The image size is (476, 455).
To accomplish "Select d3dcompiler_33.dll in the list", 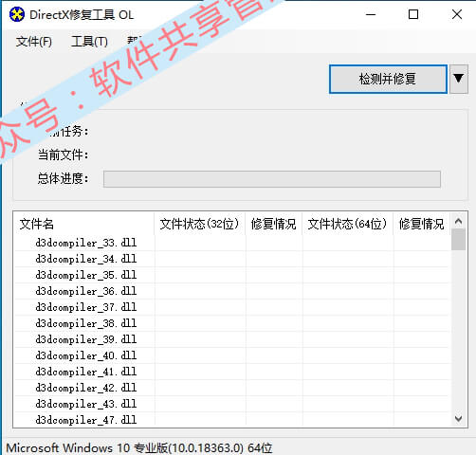I will (86, 243).
